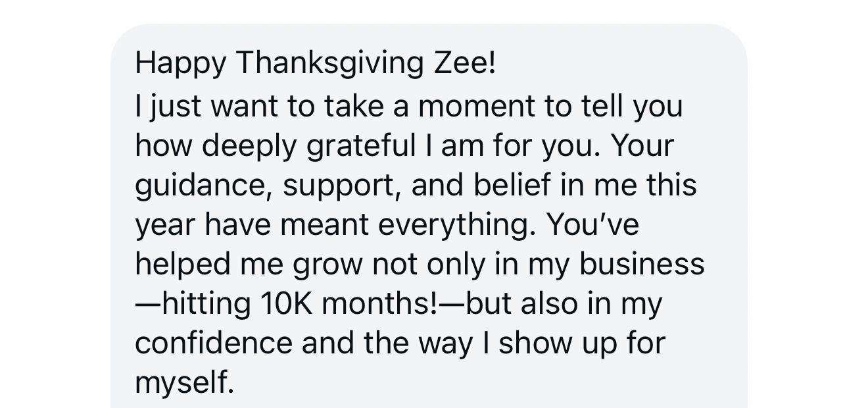
Task: Click the phrase 'deeply grateful' in the message
Action: click(x=307, y=146)
